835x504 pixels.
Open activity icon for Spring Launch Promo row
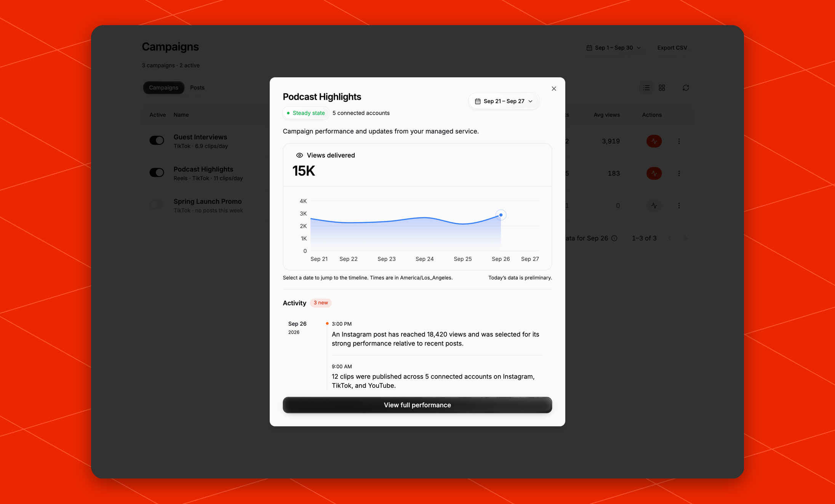click(x=654, y=206)
